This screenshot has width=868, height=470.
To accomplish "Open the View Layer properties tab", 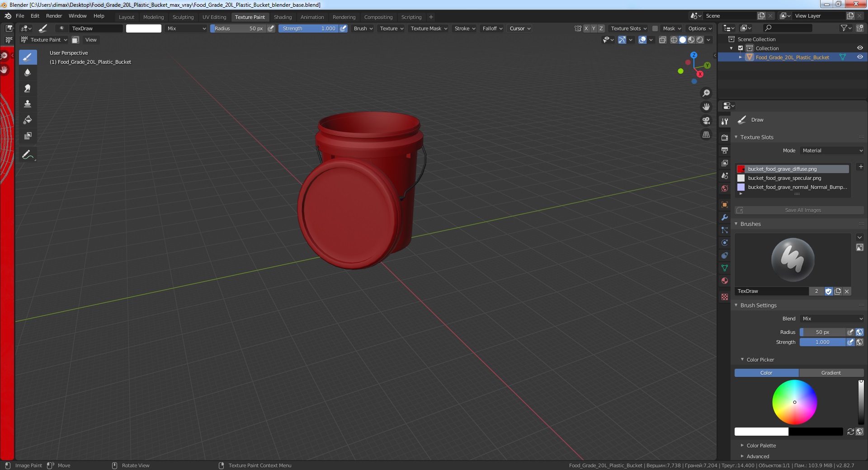I will (725, 163).
